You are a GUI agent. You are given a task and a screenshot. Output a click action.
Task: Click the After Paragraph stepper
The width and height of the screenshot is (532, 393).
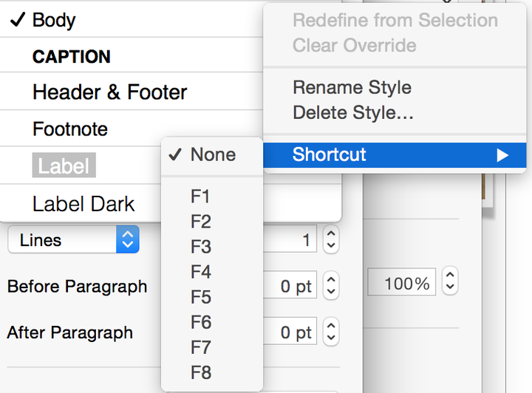click(331, 332)
